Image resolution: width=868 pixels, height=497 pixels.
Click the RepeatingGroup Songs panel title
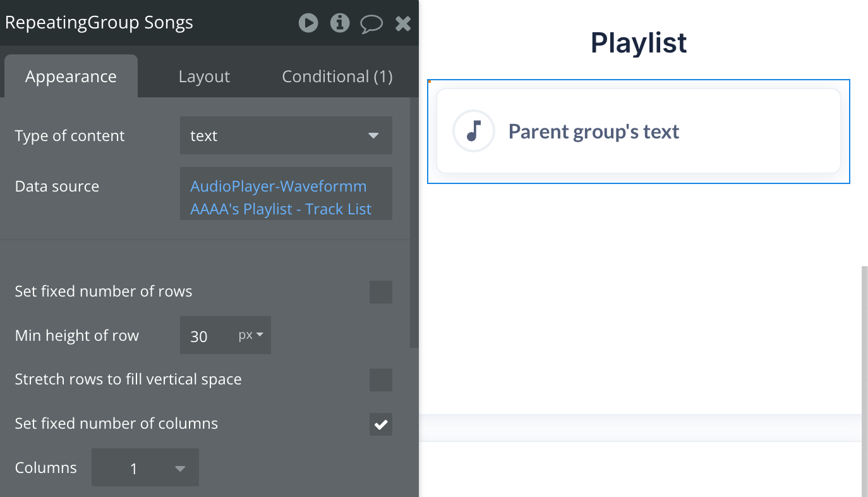click(99, 23)
